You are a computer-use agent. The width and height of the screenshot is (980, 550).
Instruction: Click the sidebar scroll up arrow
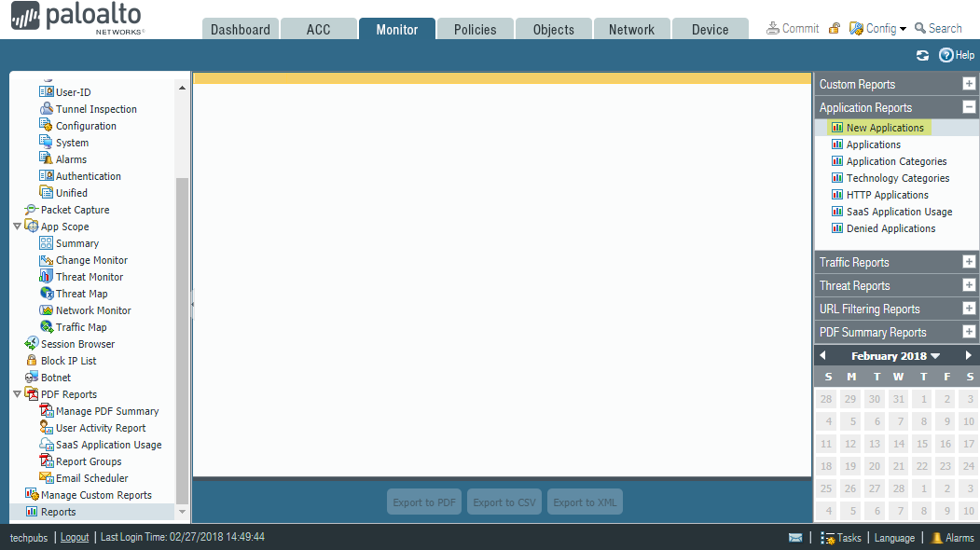[182, 89]
